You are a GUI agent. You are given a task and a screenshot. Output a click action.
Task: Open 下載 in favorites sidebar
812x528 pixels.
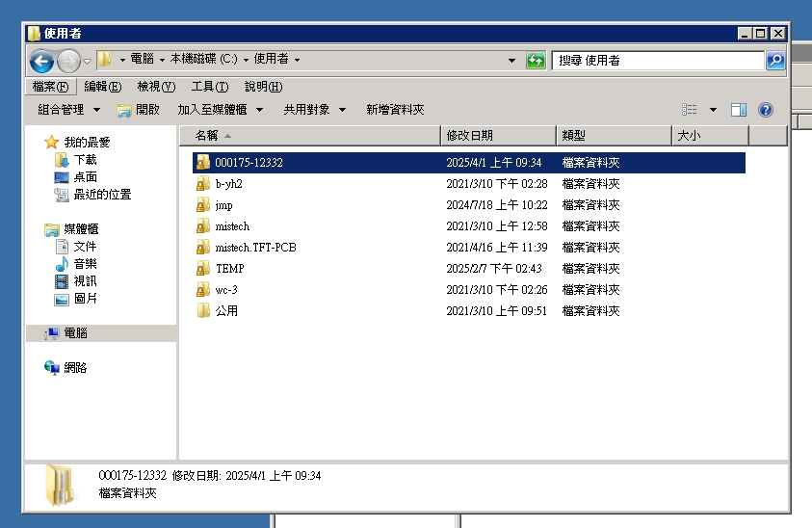pos(85,160)
